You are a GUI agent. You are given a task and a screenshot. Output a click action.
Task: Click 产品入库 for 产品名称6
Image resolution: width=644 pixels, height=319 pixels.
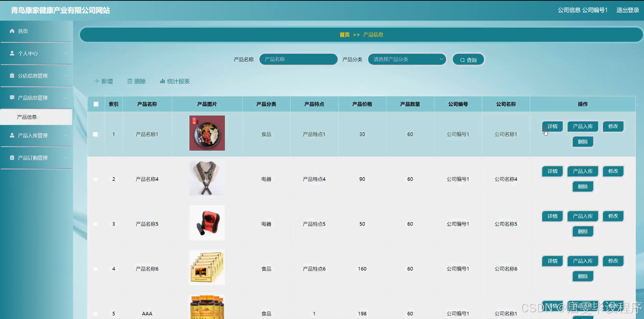[x=583, y=261]
